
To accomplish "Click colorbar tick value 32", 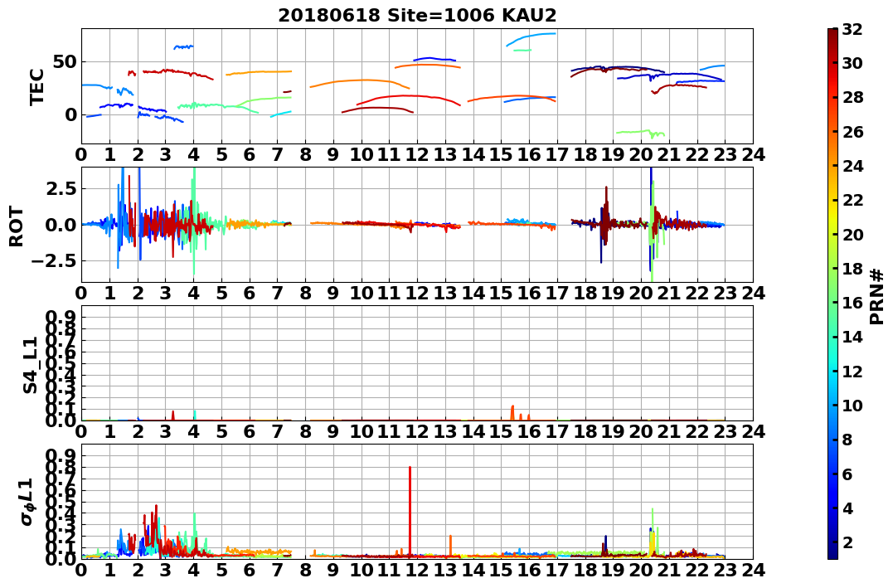I will click(x=852, y=29).
